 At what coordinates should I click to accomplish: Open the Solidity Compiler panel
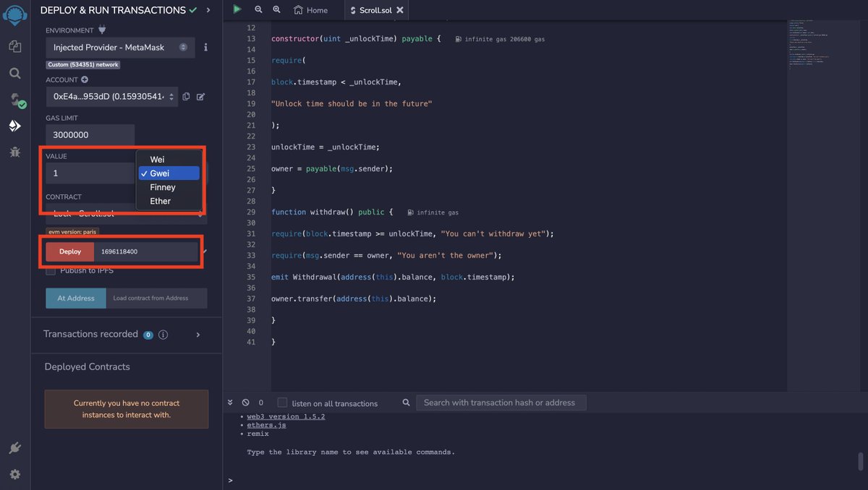point(15,101)
